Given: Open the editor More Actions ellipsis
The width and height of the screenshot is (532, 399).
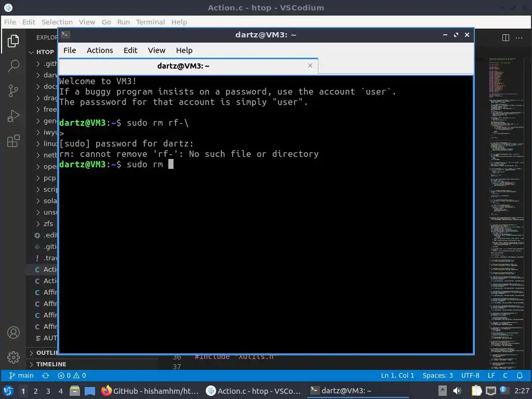Looking at the screenshot, I should pos(519,37).
